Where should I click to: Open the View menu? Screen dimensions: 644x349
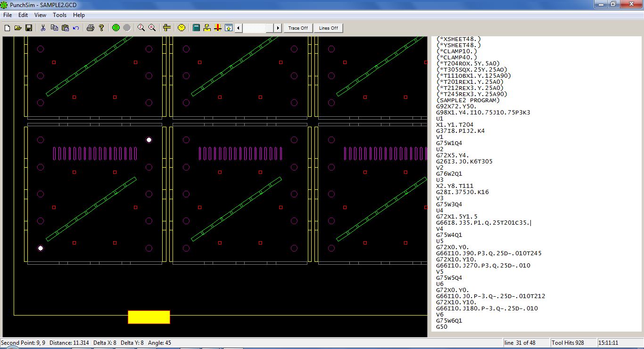(x=40, y=15)
